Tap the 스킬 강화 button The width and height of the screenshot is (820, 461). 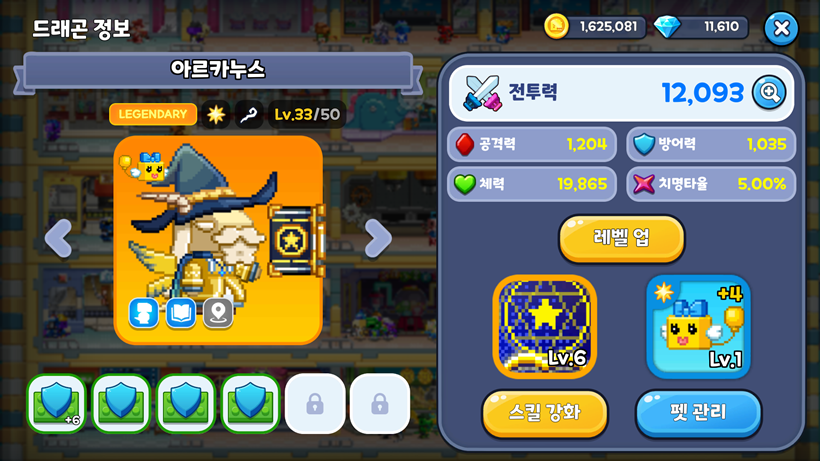545,413
